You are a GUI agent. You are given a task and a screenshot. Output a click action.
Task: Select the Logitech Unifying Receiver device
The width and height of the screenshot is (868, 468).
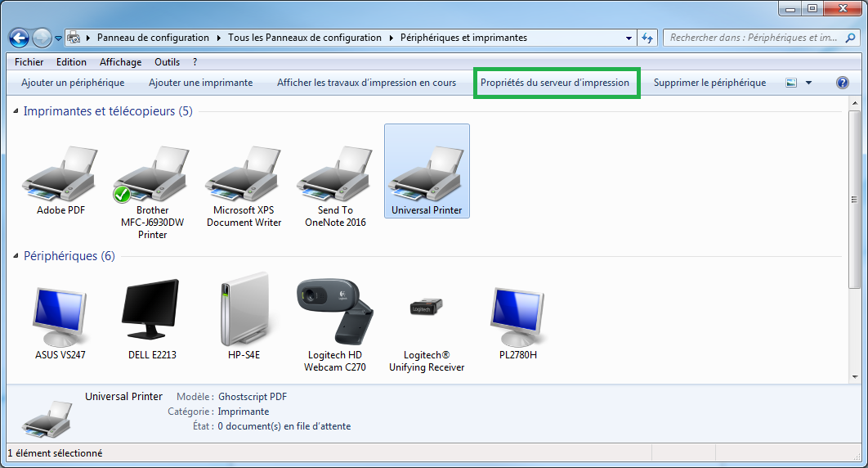click(427, 306)
